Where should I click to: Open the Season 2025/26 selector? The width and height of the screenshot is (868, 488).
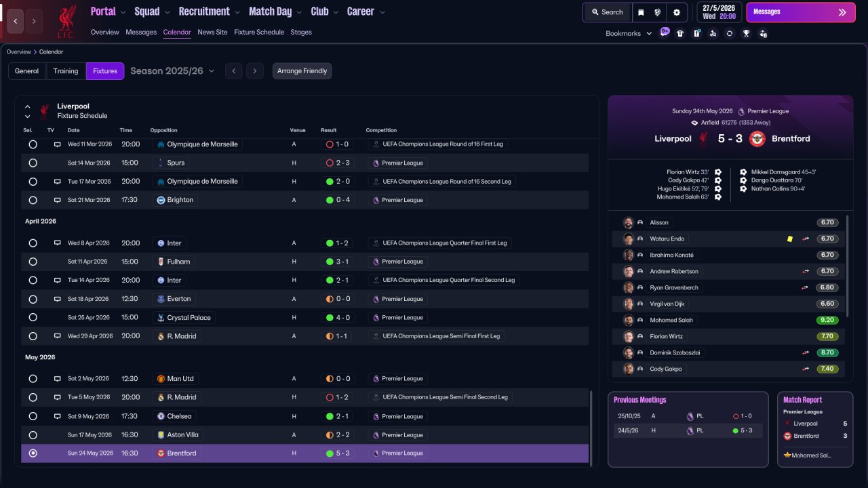[172, 71]
